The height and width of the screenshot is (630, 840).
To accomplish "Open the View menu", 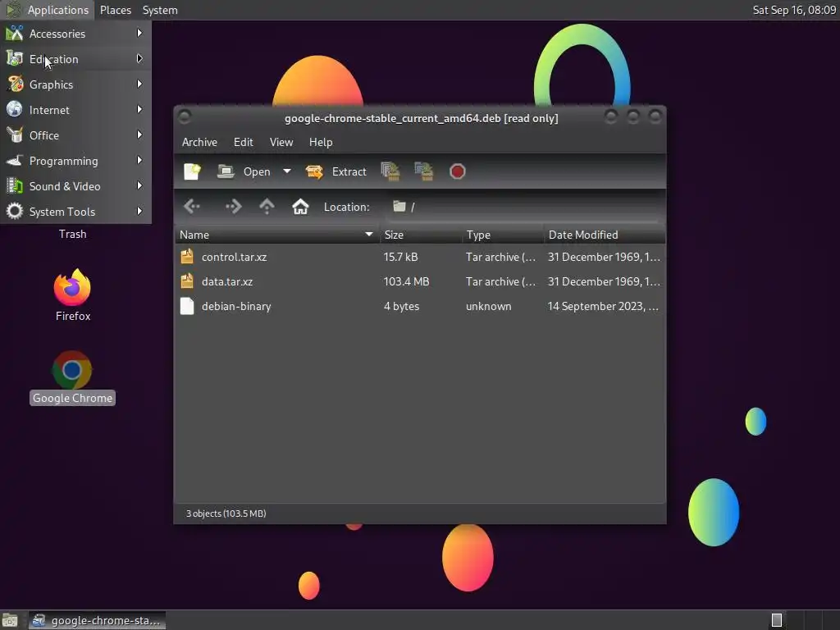I will 281,142.
